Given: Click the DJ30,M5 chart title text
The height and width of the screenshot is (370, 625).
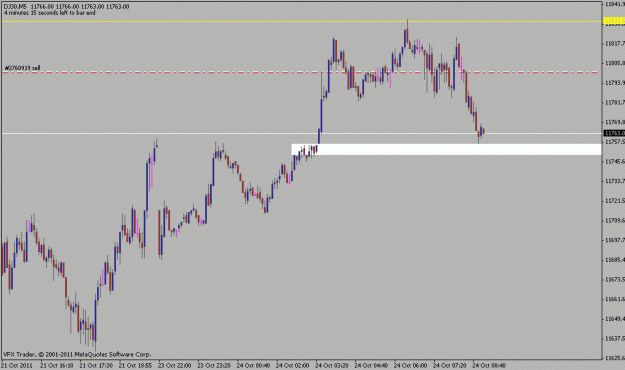Looking at the screenshot, I should click(x=16, y=7).
